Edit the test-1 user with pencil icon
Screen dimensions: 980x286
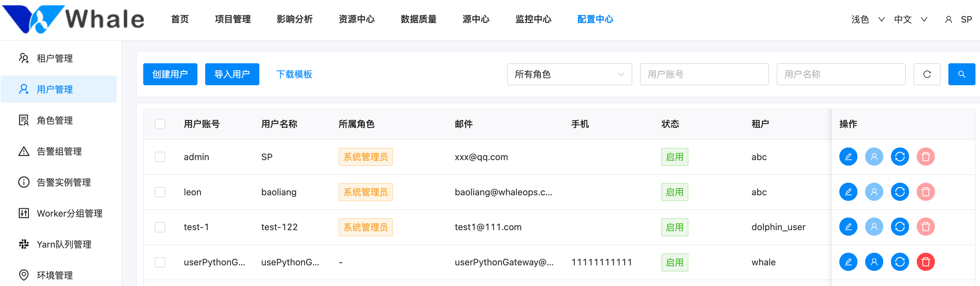848,227
